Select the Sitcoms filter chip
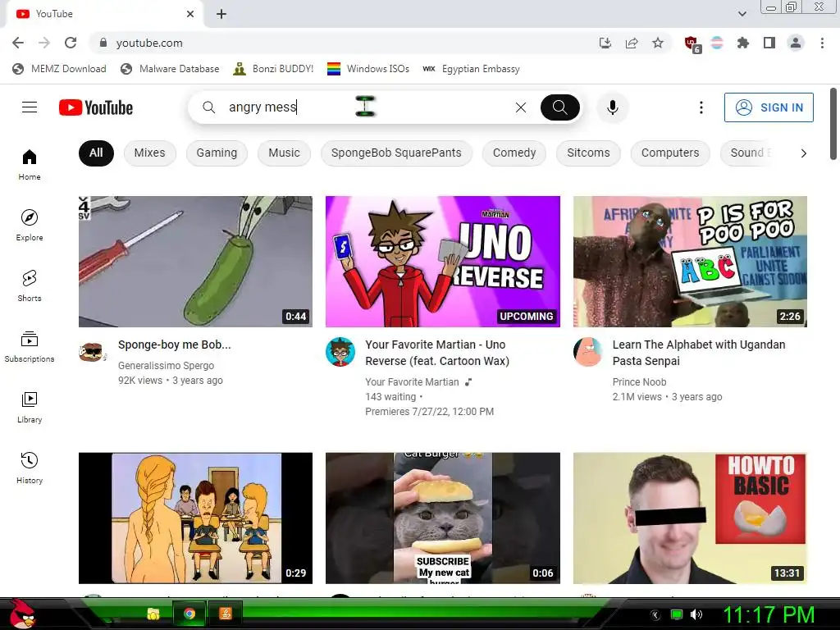 point(588,153)
